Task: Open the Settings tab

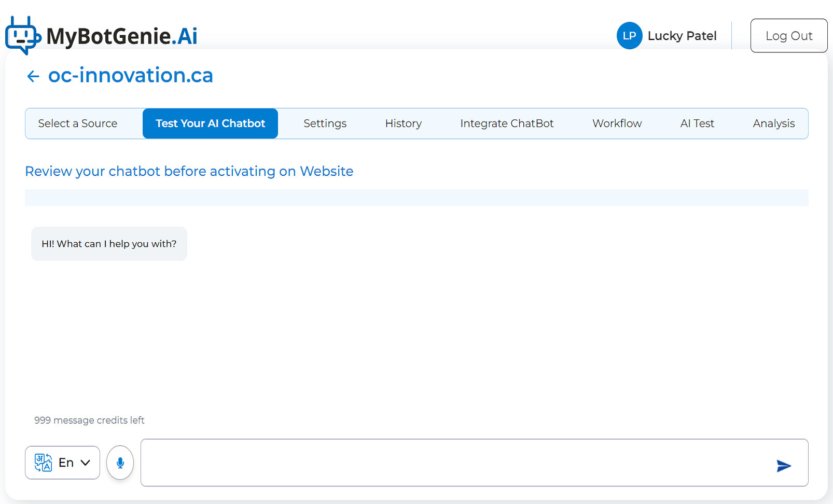Action: point(325,123)
